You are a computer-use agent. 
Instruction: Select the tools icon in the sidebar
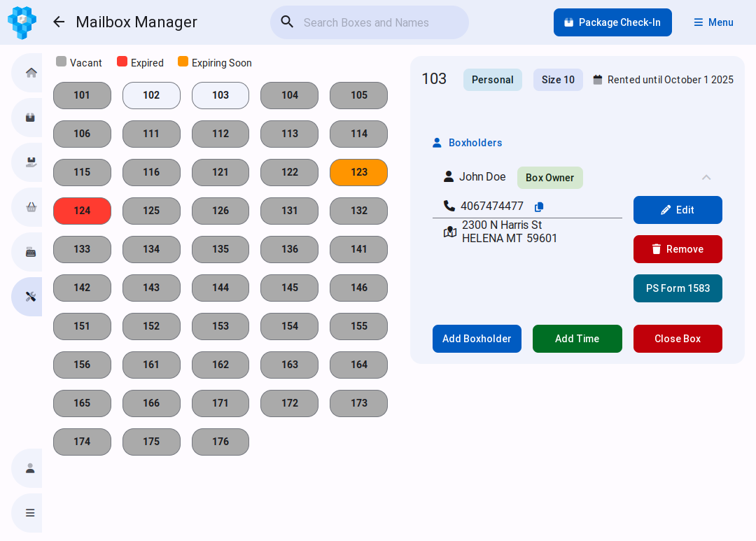31,297
